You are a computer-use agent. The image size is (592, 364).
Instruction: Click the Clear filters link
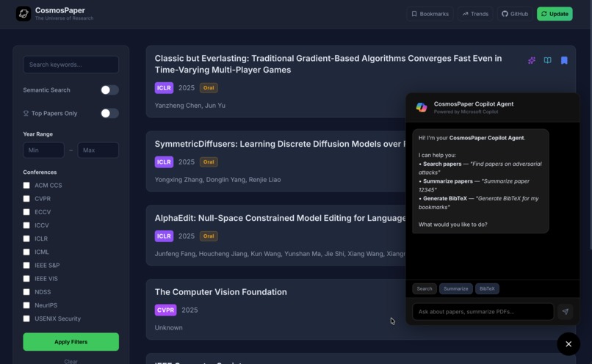[71, 361]
